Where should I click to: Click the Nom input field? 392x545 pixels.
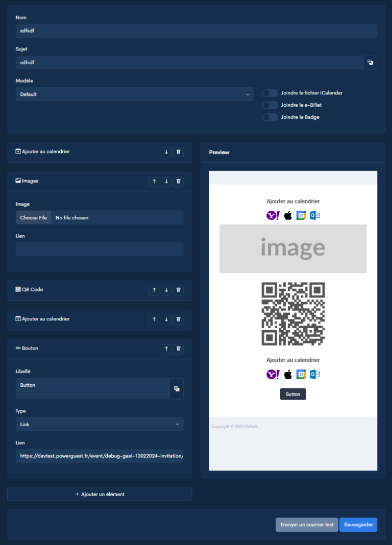(x=197, y=31)
